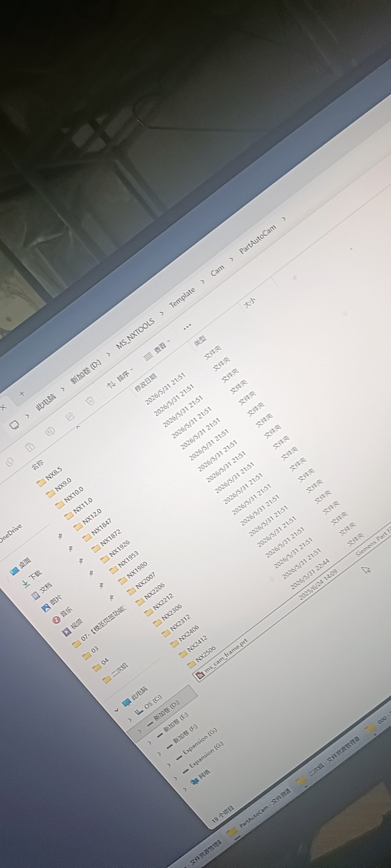Open the NX8.5 folder icon
391x868 pixels.
pos(41,482)
